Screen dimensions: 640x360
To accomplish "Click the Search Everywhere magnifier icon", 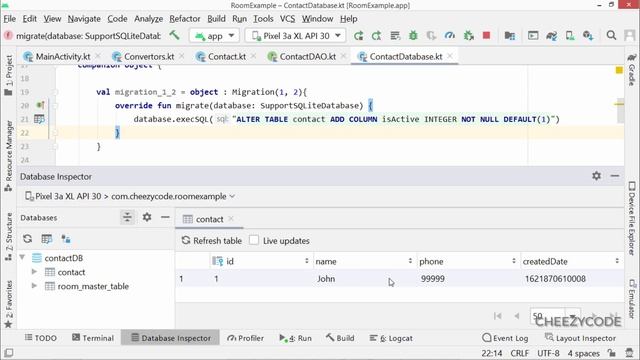I will coord(611,36).
